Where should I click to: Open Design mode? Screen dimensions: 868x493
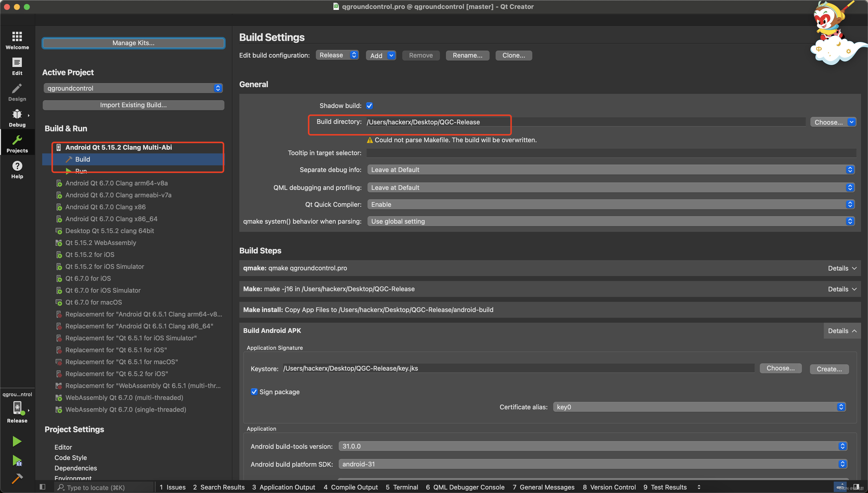tap(17, 92)
